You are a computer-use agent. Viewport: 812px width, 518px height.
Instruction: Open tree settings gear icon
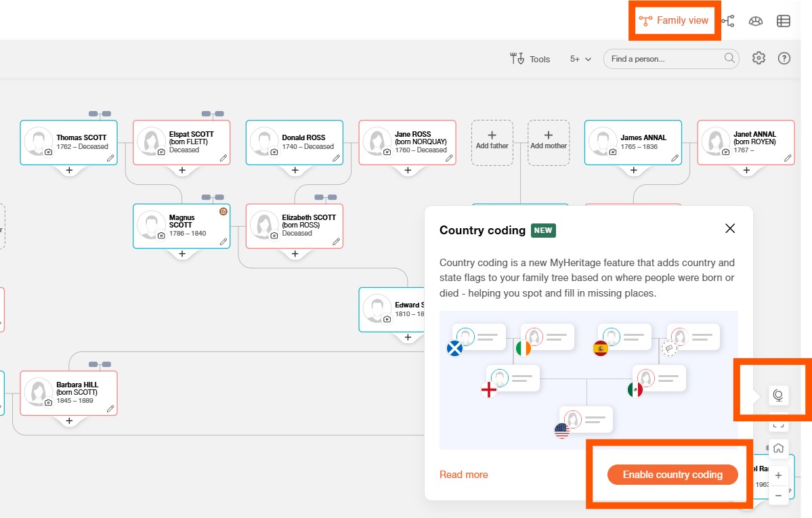[x=758, y=58]
